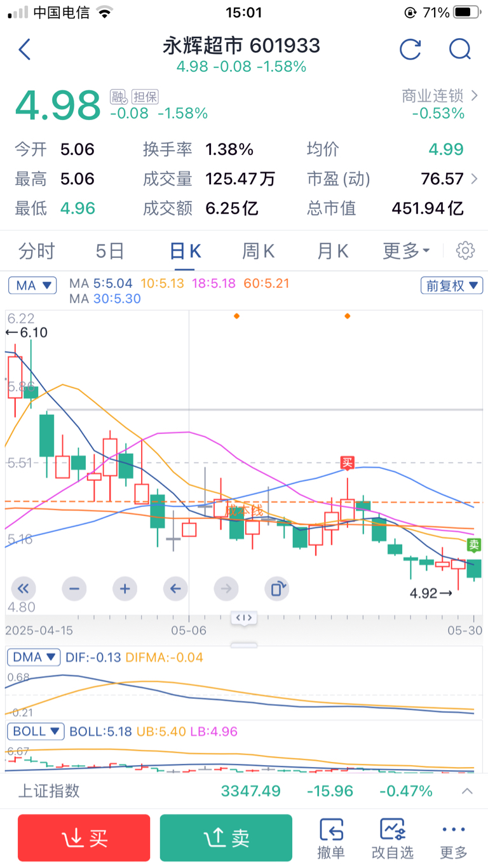Tap the UB:5.40 Bollinger value
Screen dimensions: 488x868
(x=161, y=731)
